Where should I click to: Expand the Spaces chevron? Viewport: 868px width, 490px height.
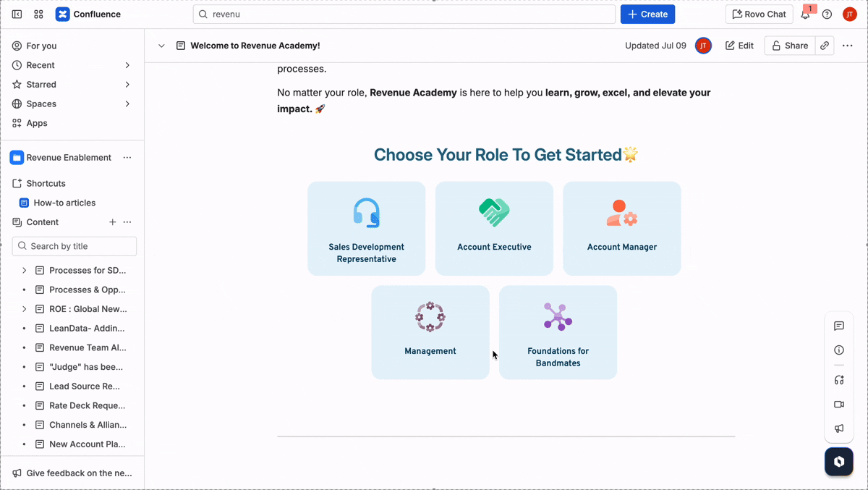point(127,104)
